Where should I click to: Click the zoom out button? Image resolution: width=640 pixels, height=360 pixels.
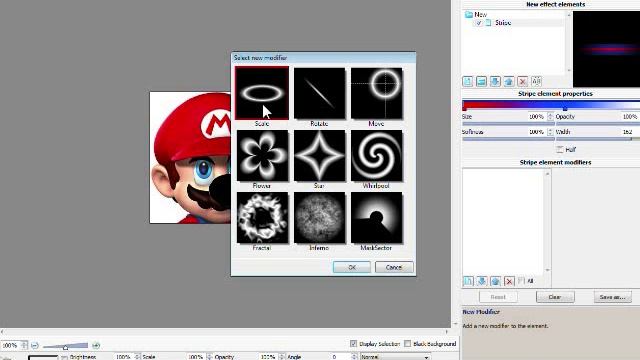click(35, 345)
